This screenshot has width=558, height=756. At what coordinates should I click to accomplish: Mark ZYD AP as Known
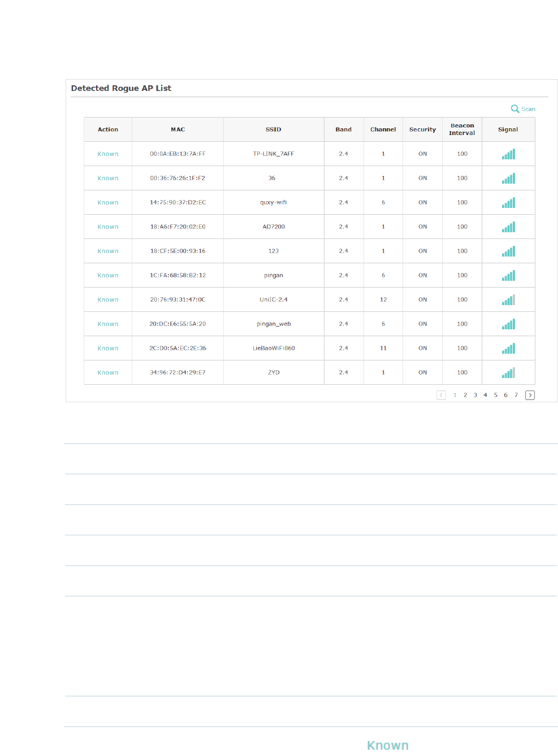coord(108,372)
